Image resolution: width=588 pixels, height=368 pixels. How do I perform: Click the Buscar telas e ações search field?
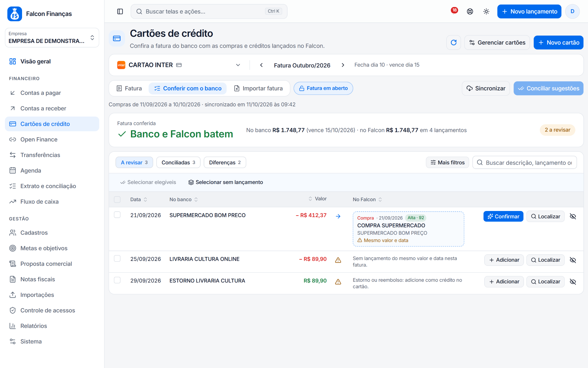pyautogui.click(x=209, y=11)
